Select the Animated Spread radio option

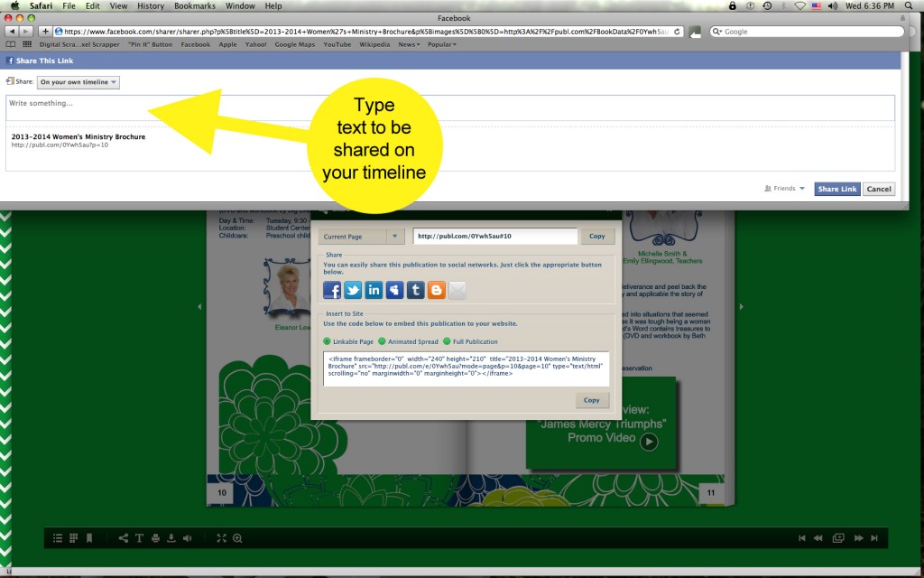(382, 341)
